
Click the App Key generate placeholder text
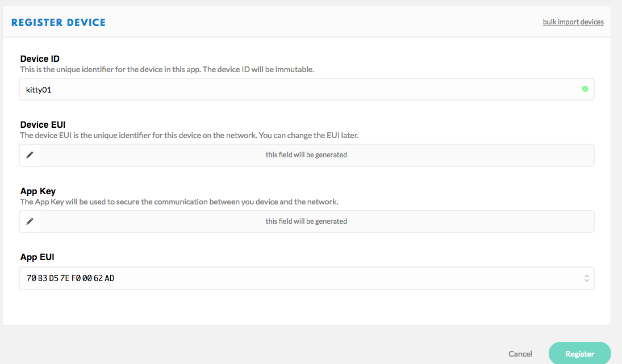(306, 221)
